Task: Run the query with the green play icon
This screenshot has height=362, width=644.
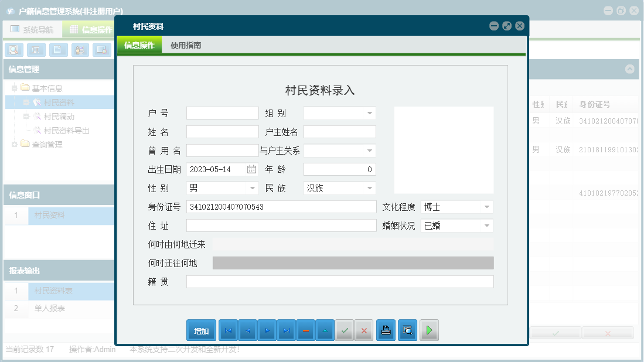Action: pyautogui.click(x=428, y=330)
